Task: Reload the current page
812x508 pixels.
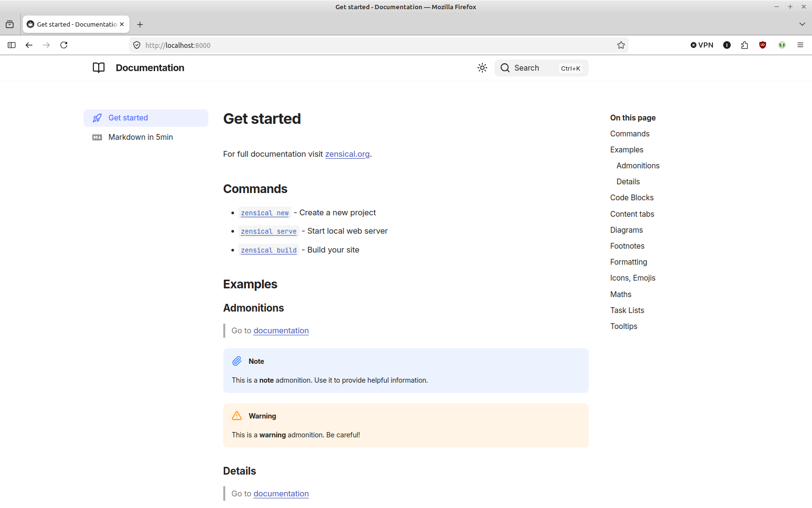Action: coord(64,45)
